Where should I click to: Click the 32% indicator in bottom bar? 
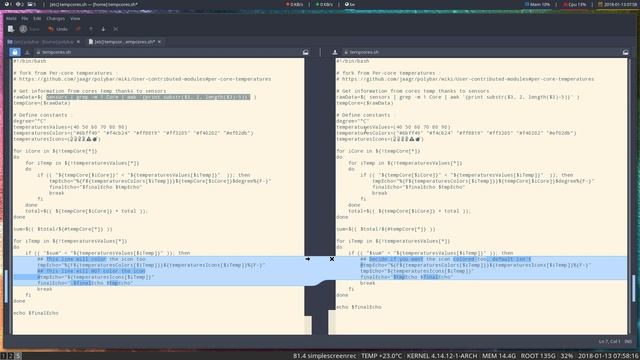point(567,356)
